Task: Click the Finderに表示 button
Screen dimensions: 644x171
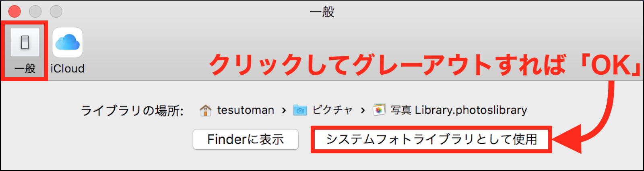Action: (246, 139)
